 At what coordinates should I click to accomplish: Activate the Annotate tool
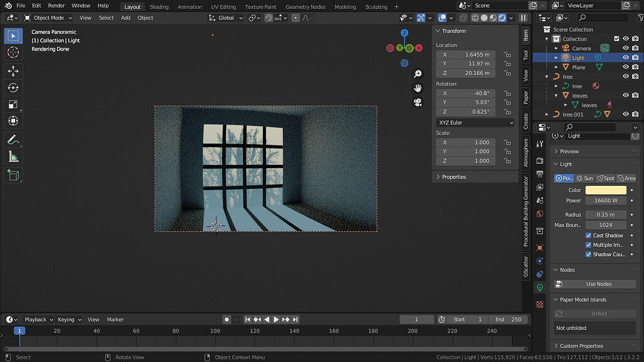[13, 140]
